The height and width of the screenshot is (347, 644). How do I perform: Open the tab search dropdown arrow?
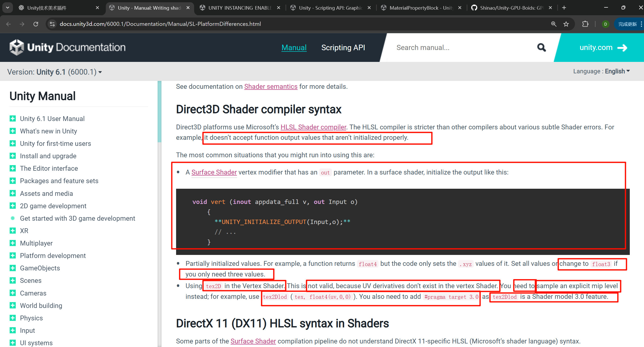tap(8, 8)
